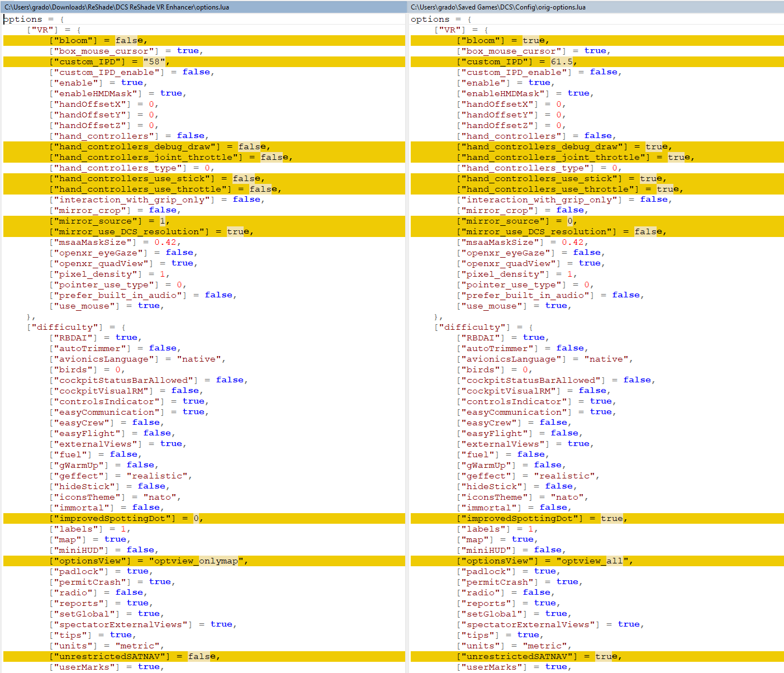Select the highlighted "bloom" = true line
This screenshot has width=784, height=673.
(597, 40)
